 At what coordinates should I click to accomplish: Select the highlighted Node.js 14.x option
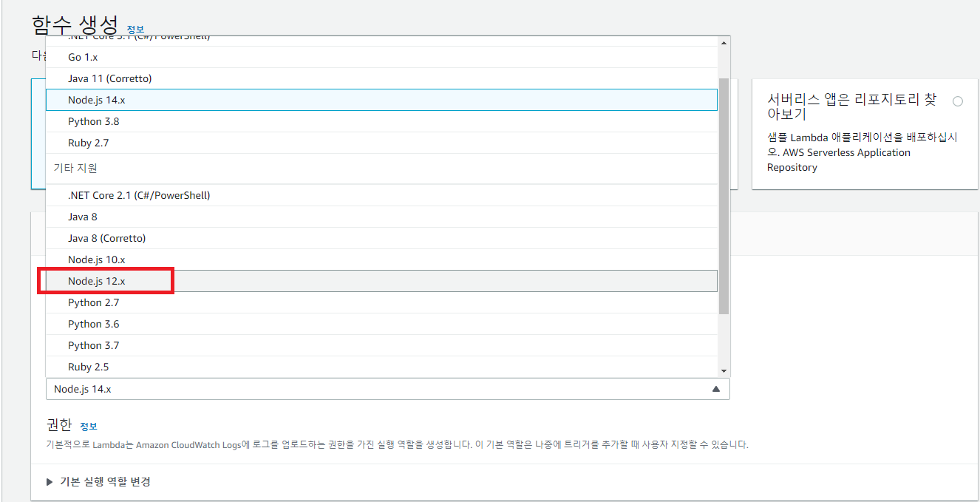point(92,99)
